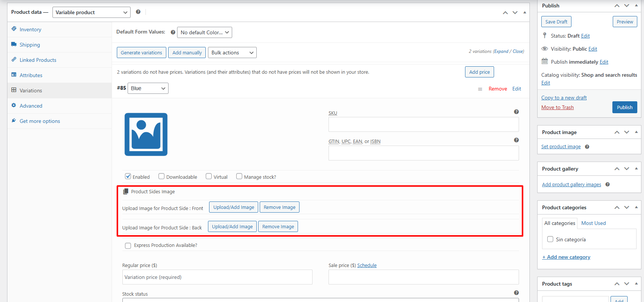Click help icon beside Set product image
Screen dimensions: 644x302
(587, 147)
